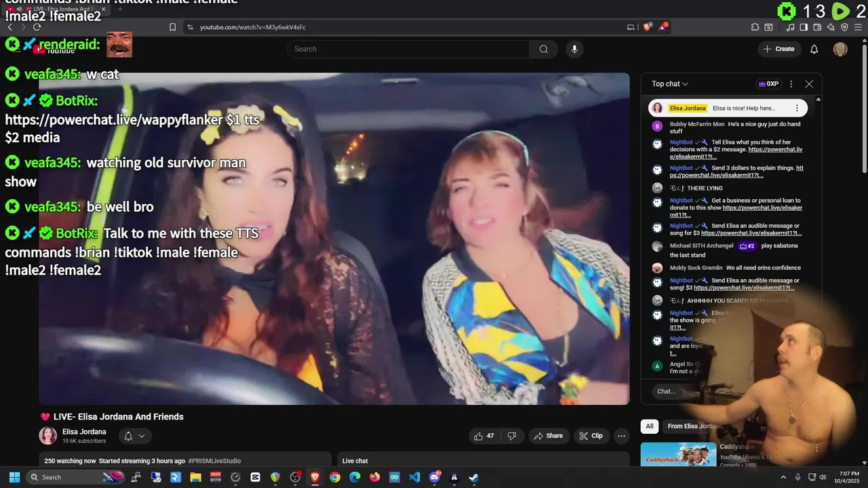
Task: Clip the live stream
Action: coord(591,436)
